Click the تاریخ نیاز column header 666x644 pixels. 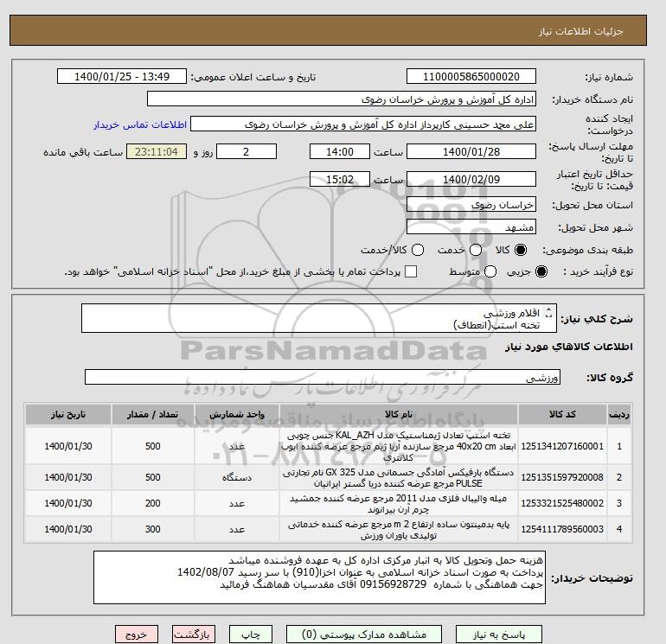(68, 414)
